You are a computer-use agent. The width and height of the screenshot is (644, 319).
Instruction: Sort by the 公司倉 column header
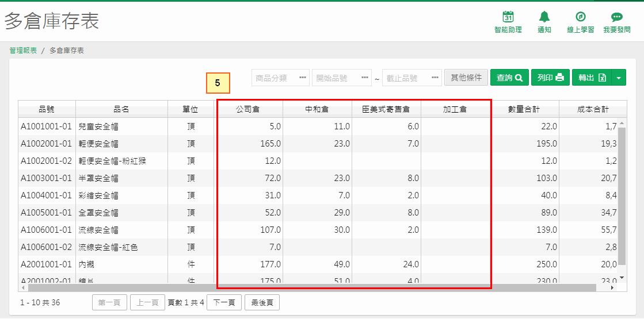coord(248,109)
